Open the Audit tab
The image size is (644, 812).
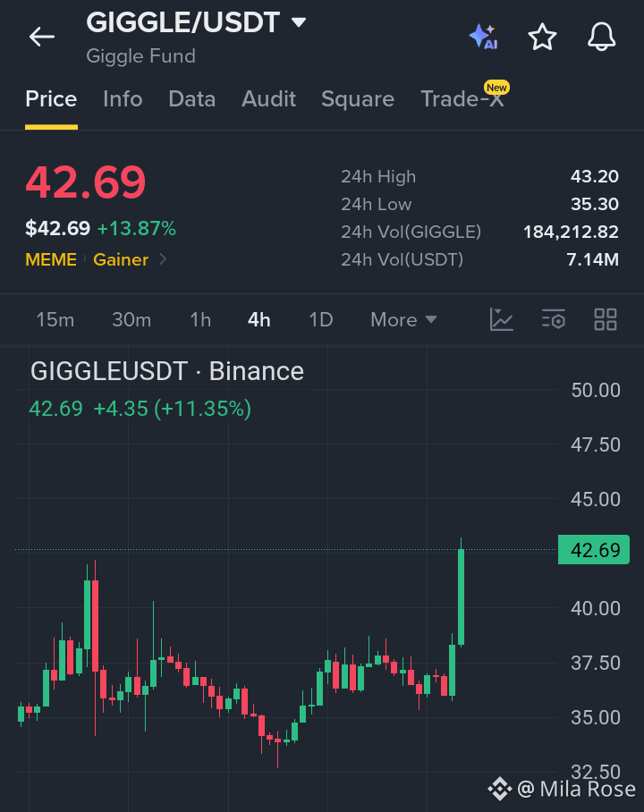pos(268,99)
